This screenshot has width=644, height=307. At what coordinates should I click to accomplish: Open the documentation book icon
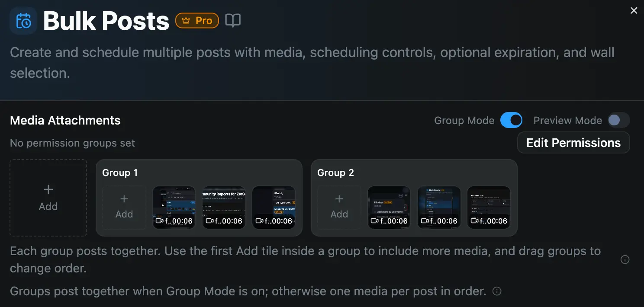[x=233, y=20]
